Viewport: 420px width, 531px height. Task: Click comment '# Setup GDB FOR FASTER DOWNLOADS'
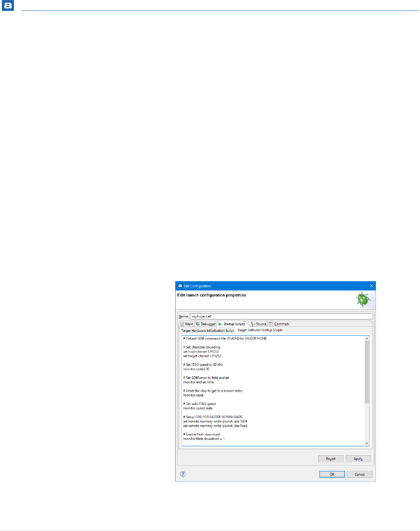tap(213, 417)
